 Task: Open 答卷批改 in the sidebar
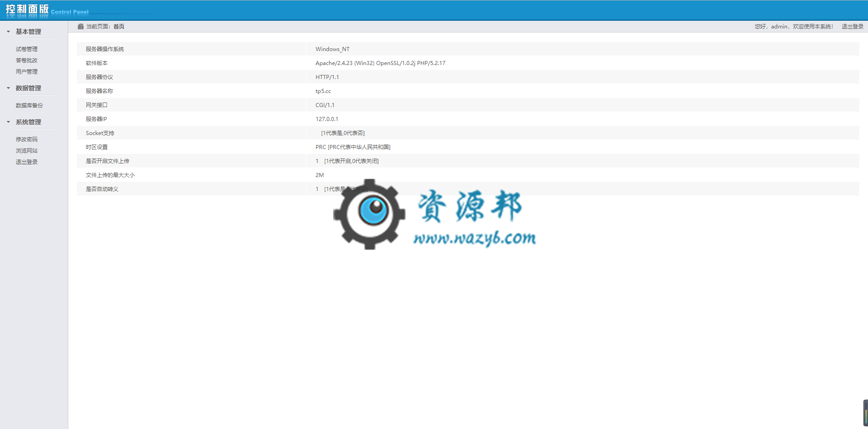[27, 61]
